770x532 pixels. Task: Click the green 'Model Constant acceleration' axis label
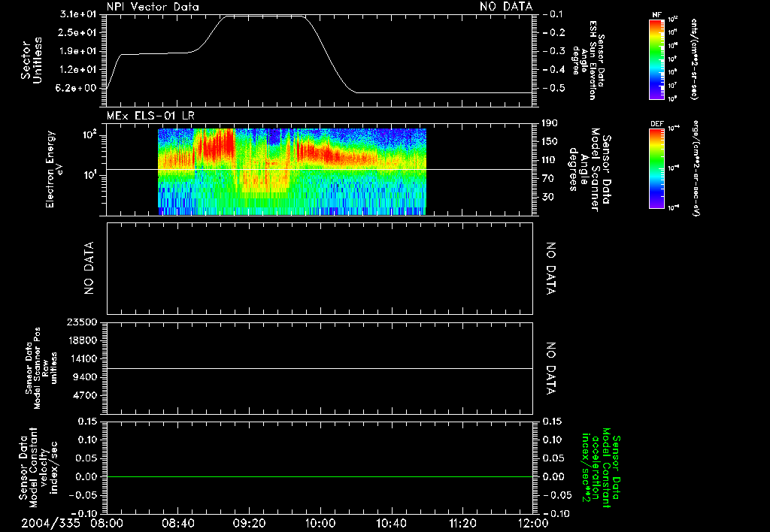[602, 467]
